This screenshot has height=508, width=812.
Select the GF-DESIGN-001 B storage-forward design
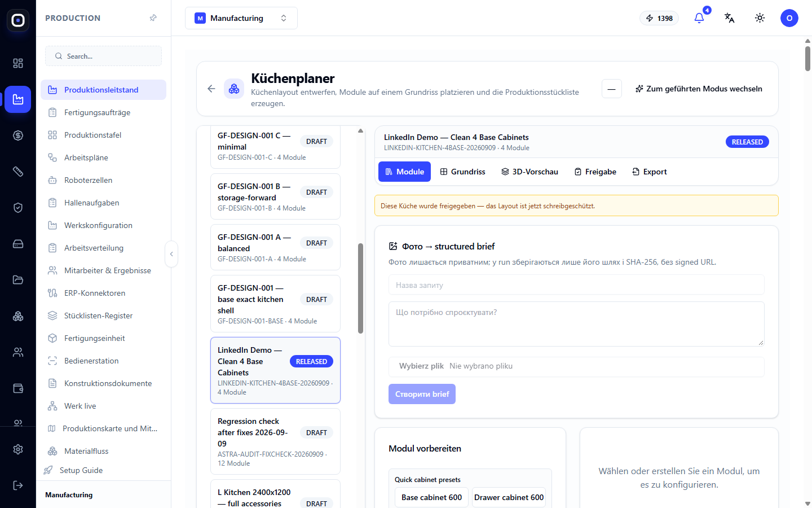point(275,196)
